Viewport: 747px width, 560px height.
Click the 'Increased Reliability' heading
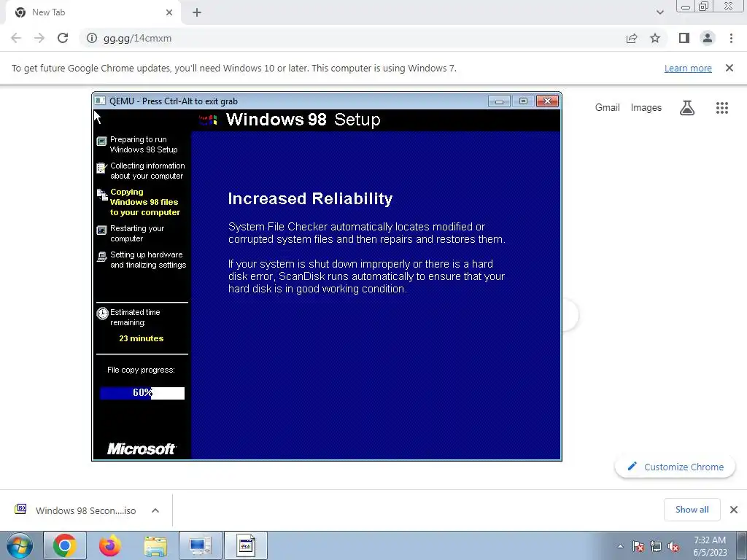(310, 198)
